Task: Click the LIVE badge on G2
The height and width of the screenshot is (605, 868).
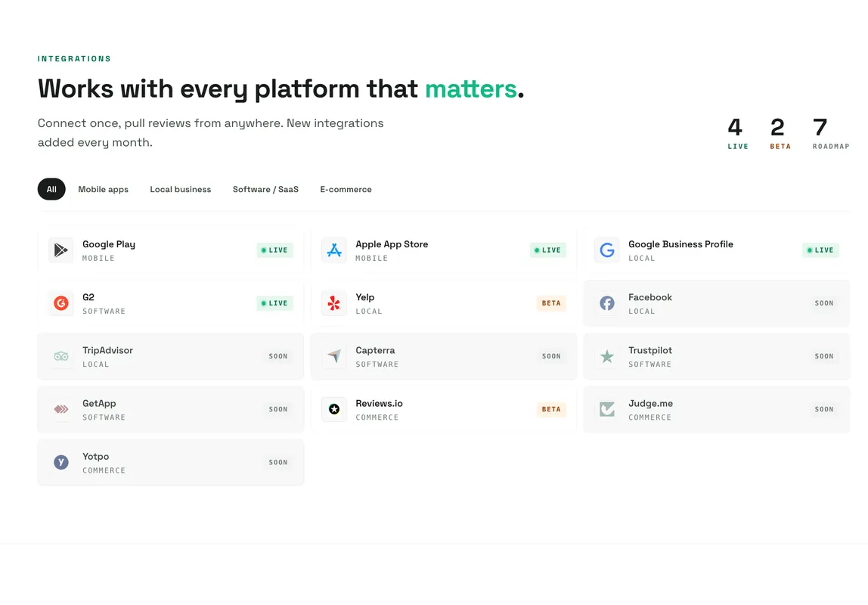Action: (x=274, y=303)
